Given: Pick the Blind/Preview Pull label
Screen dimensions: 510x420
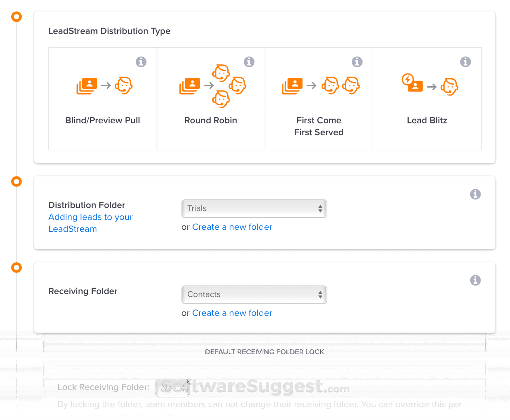Looking at the screenshot, I should click(x=103, y=121).
